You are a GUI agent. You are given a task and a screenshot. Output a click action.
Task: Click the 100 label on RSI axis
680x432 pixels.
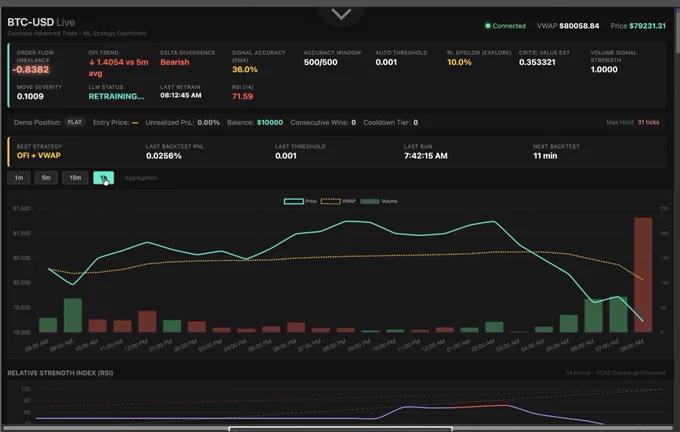coord(26,389)
